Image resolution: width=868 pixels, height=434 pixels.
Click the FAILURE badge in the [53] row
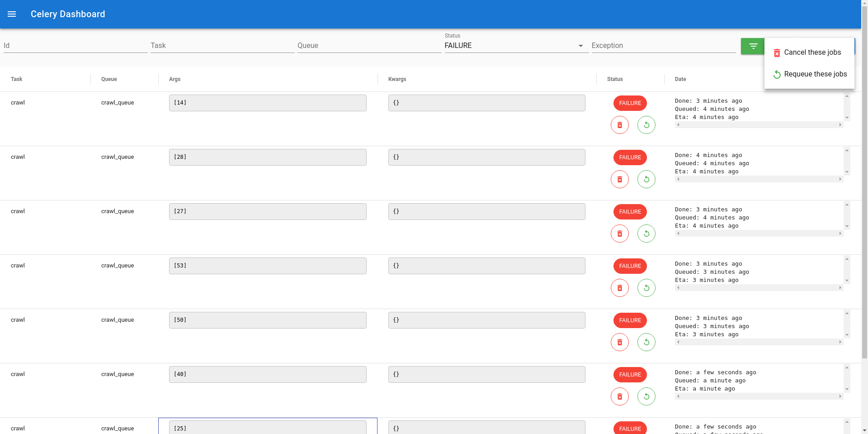[630, 266]
